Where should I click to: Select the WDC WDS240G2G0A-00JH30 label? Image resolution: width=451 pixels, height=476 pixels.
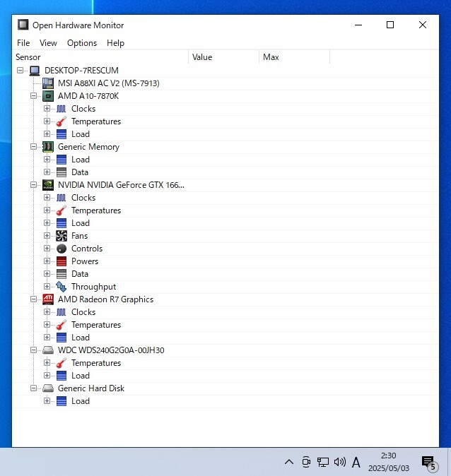click(111, 350)
